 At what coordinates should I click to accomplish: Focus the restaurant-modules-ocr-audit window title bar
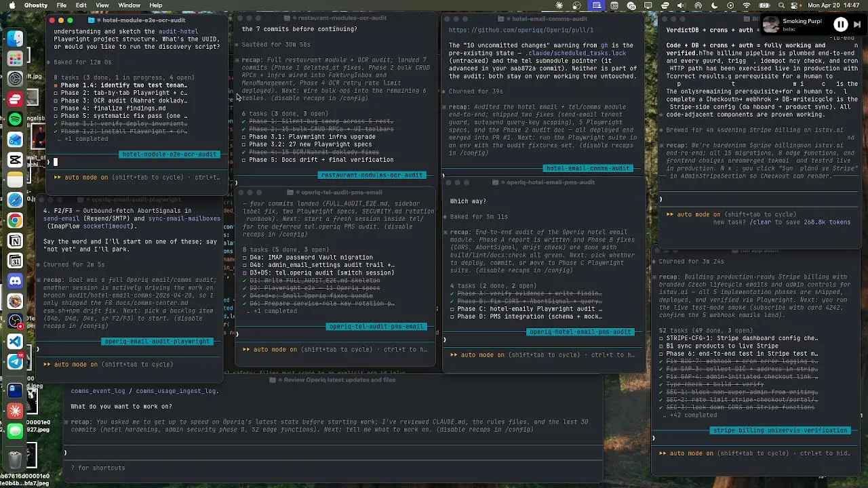pos(337,18)
